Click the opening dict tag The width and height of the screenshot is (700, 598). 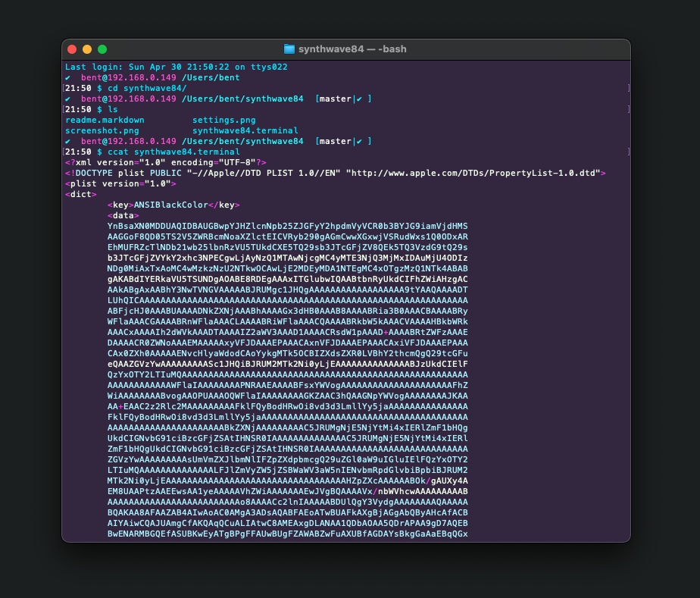coord(81,195)
